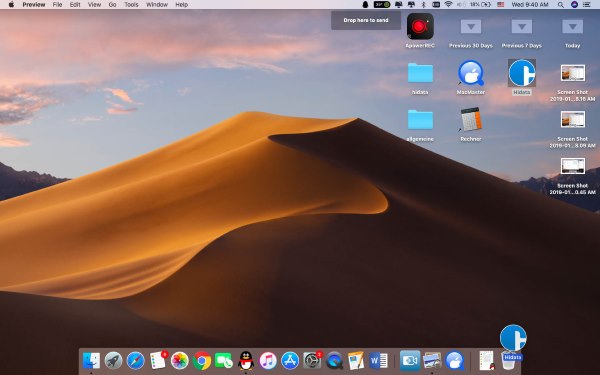Click the Wed 9:40 AM clock
The image size is (600, 375).
pyautogui.click(x=530, y=5)
